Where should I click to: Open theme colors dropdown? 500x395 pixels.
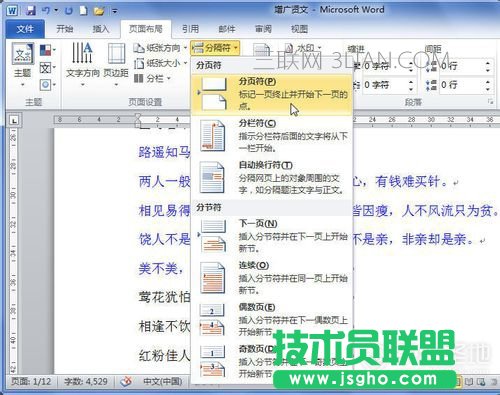click(47, 51)
